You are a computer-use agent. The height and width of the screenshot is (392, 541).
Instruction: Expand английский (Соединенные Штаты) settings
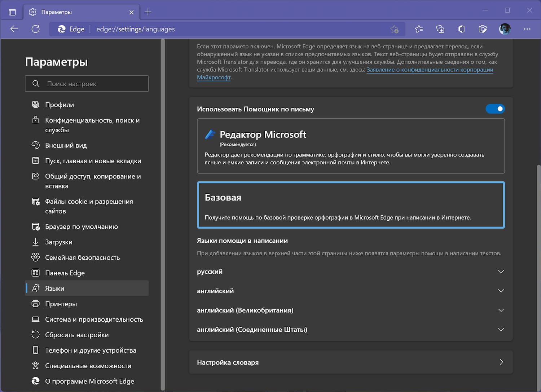click(x=501, y=330)
